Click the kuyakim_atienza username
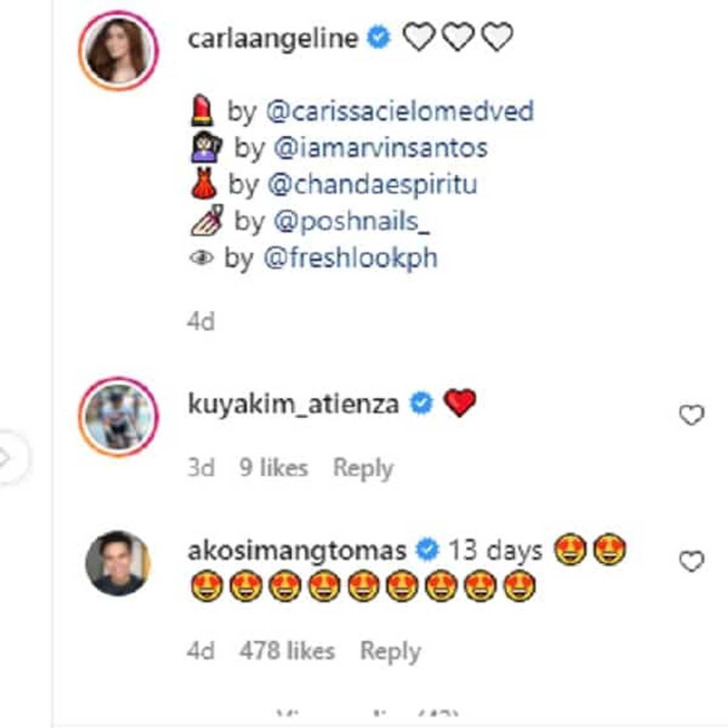 pos(293,404)
